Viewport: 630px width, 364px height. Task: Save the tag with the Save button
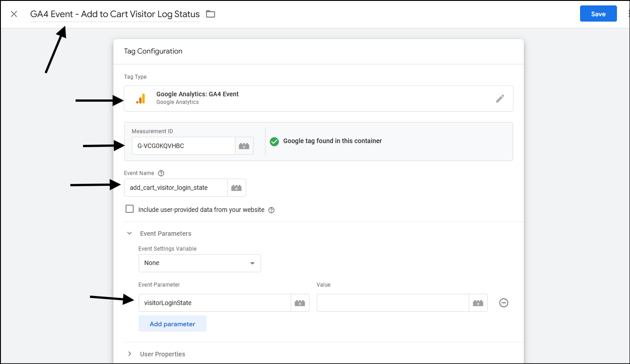(x=598, y=14)
